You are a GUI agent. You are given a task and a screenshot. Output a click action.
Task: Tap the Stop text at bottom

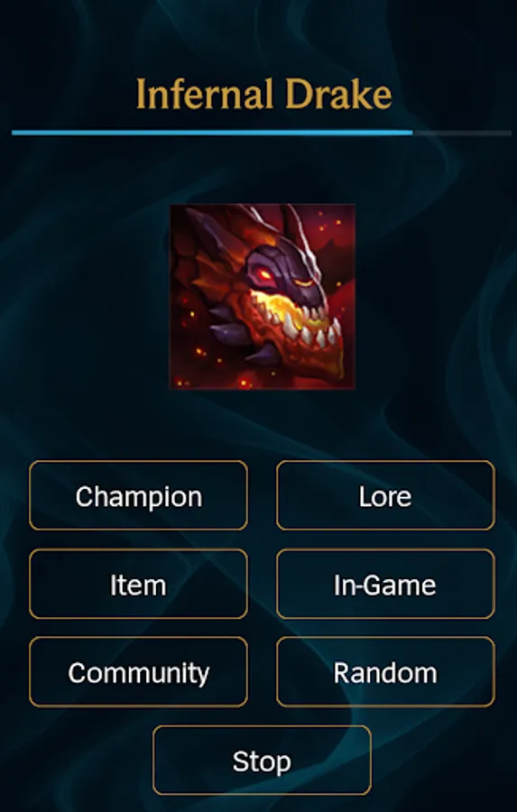[x=263, y=762]
